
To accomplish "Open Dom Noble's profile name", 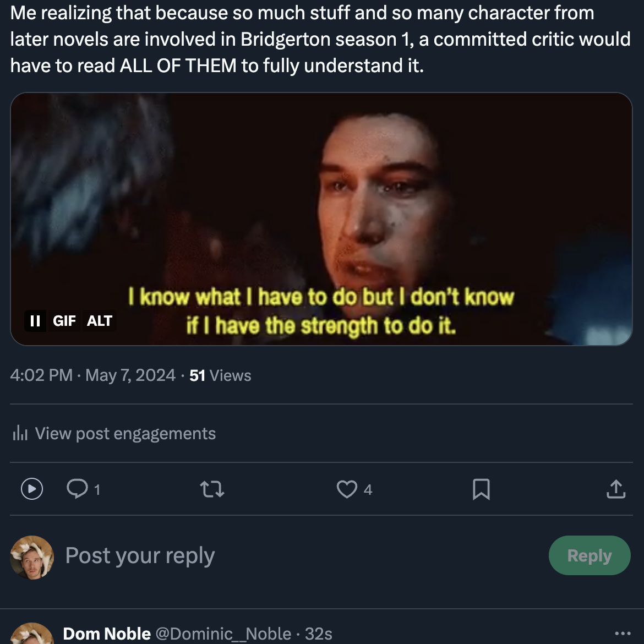I will tap(107, 634).
